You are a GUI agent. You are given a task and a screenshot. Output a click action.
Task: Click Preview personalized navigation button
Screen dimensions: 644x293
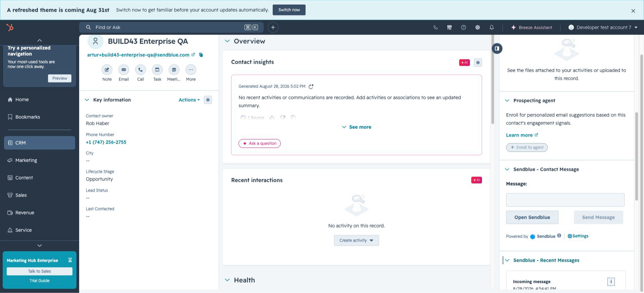[60, 79]
